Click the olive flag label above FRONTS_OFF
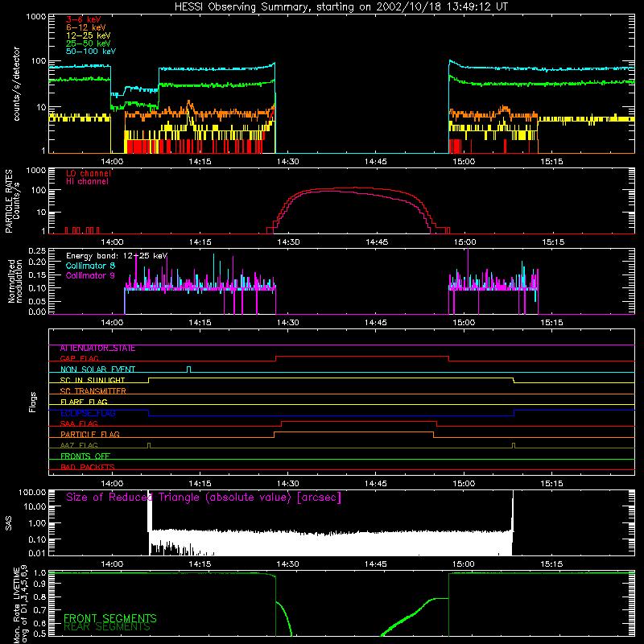 (79, 446)
